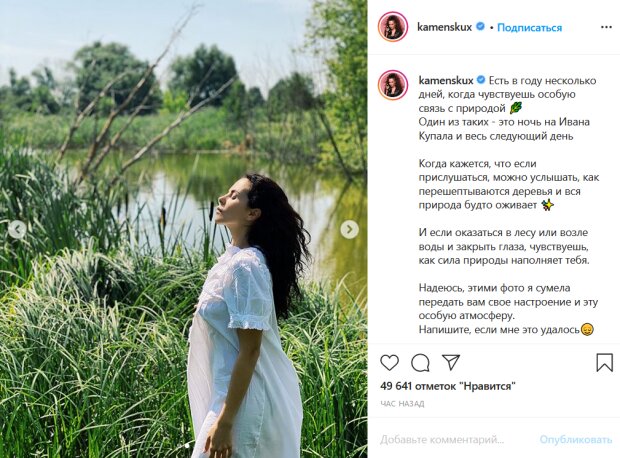View the 49 641 likes list
620x458 pixels.
(448, 386)
